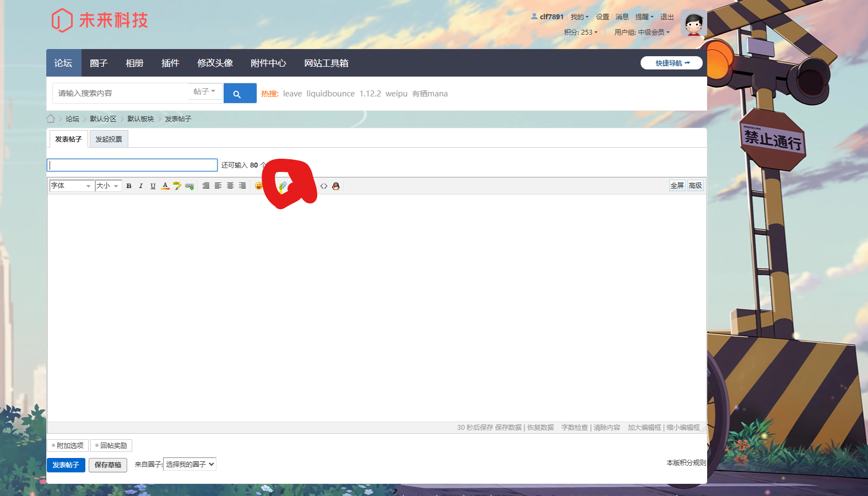
Task: Open the emoji smiley picker
Action: (258, 186)
